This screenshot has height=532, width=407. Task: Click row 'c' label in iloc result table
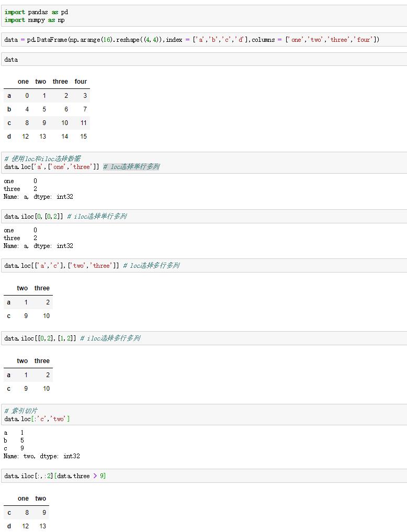coord(9,389)
